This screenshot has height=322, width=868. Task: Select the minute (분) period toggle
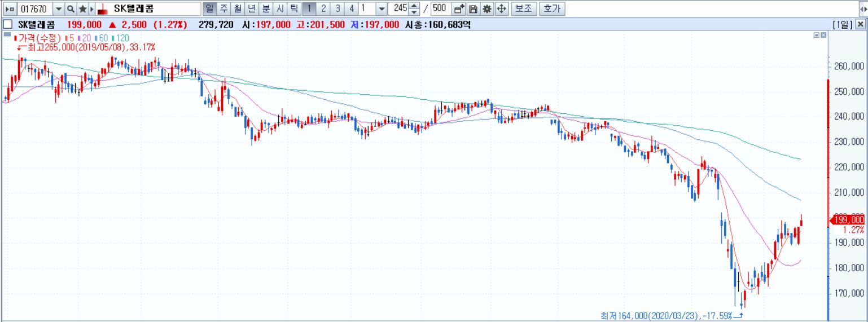click(266, 9)
